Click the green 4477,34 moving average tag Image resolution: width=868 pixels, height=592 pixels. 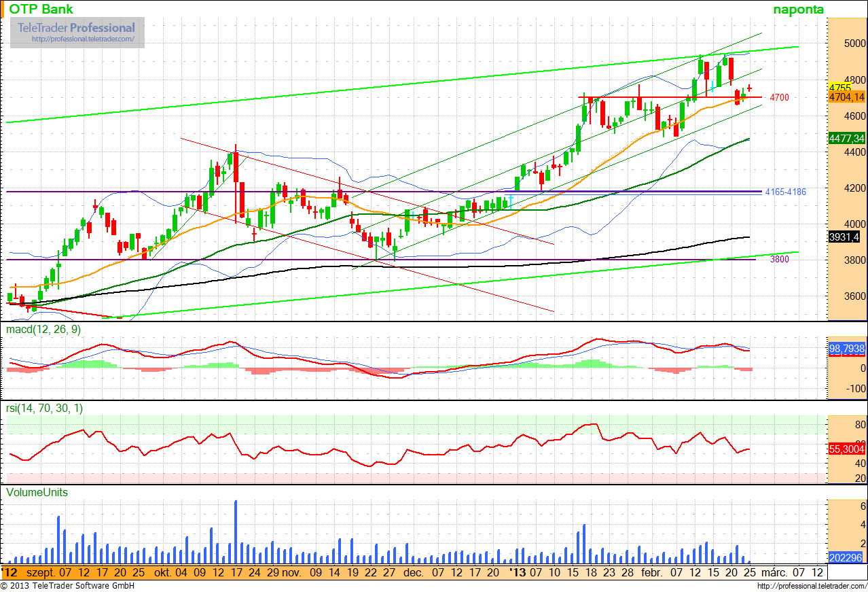[846, 138]
